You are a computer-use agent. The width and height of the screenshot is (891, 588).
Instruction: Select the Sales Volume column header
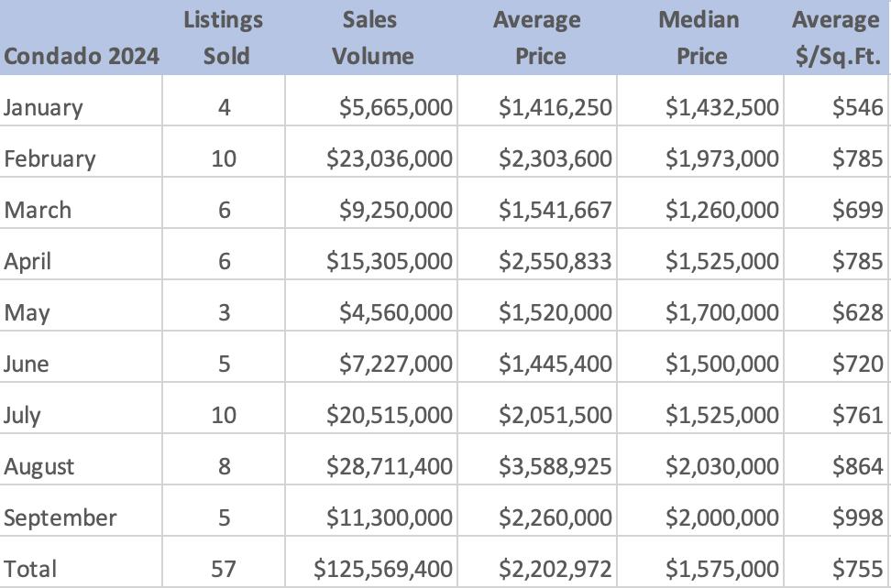click(372, 38)
